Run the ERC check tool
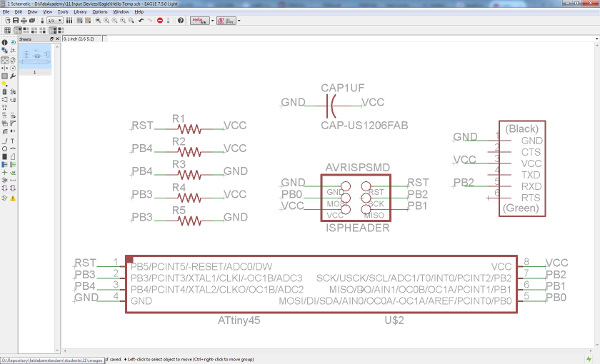The height and width of the screenshot is (364, 600). [x=5, y=198]
